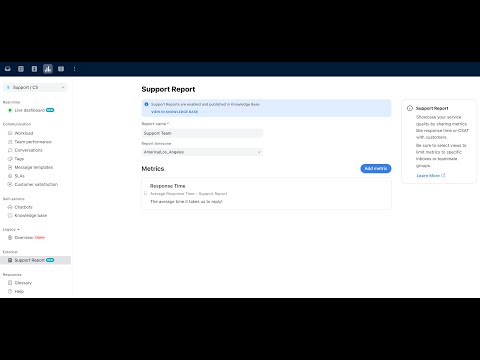The width and height of the screenshot is (480, 360).
Task: Click the New badge beside Support Report
Action: [x=50, y=260]
